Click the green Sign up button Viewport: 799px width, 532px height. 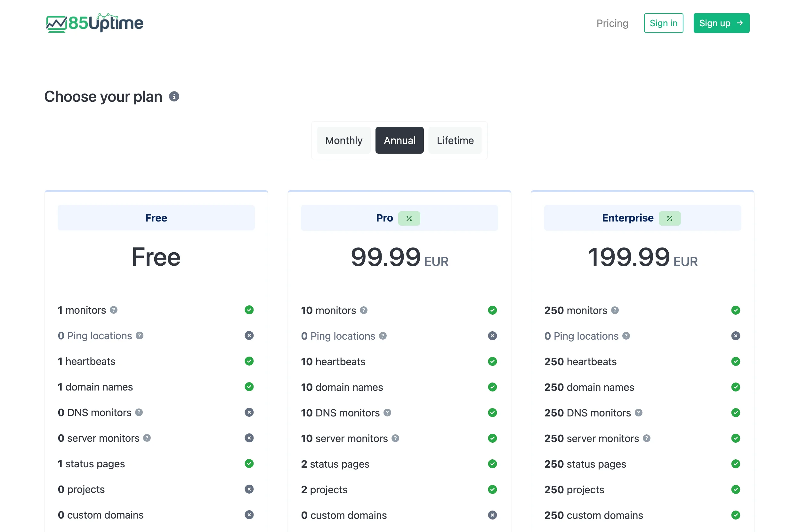coord(721,23)
